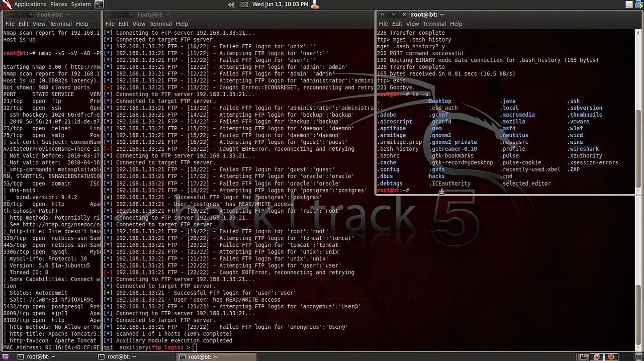
Task: Open the System menu in the top panel
Action: tap(81, 4)
